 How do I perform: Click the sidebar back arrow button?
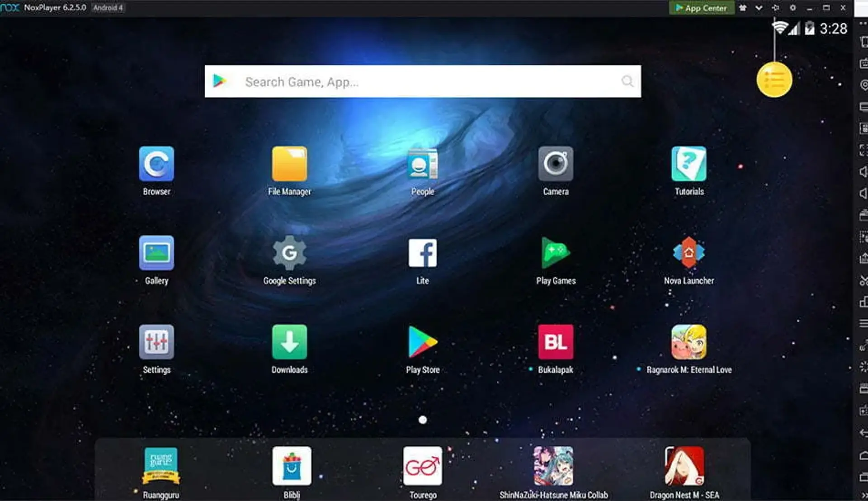(864, 433)
